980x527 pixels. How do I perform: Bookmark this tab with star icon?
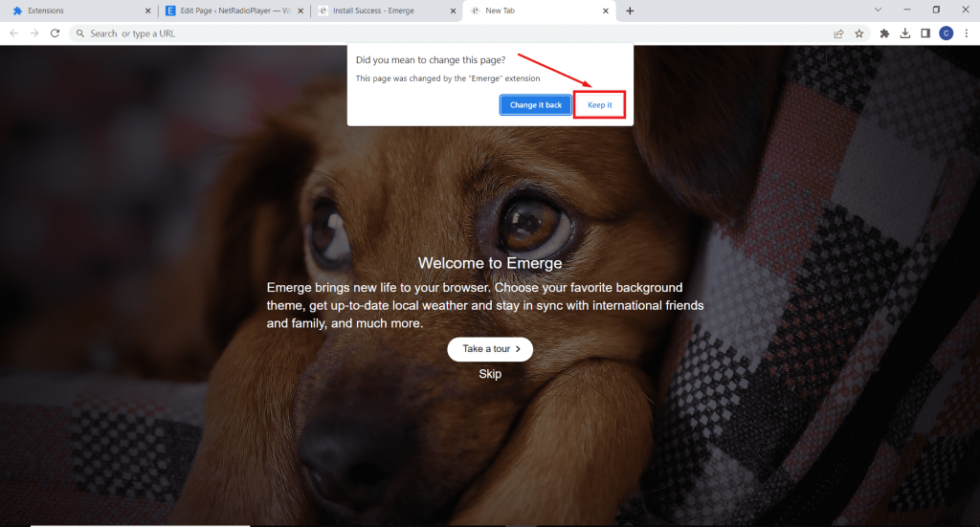coord(859,33)
